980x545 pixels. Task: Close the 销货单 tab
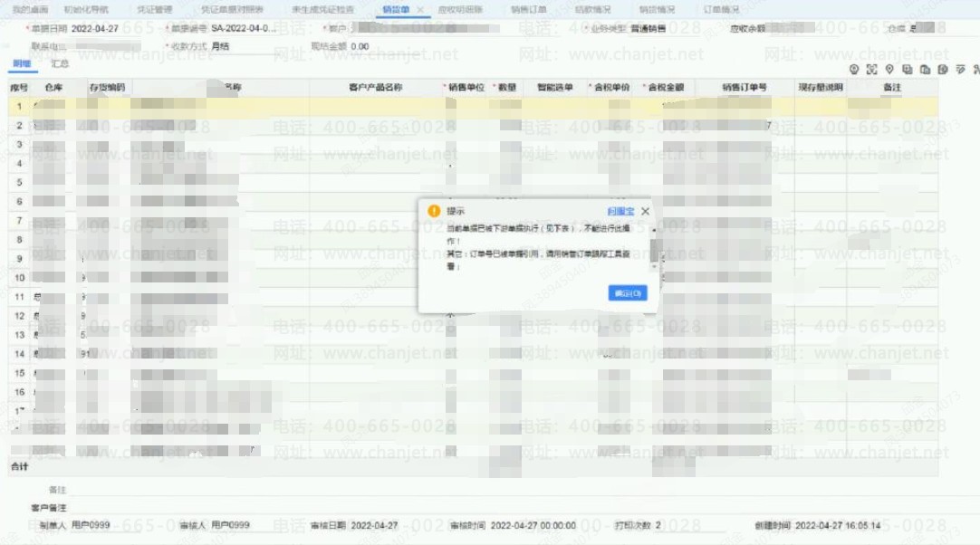(420, 9)
